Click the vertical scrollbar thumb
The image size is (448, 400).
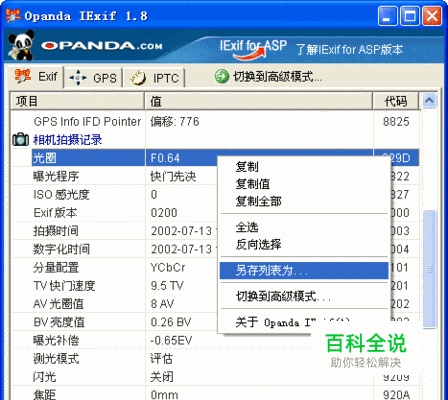429,269
